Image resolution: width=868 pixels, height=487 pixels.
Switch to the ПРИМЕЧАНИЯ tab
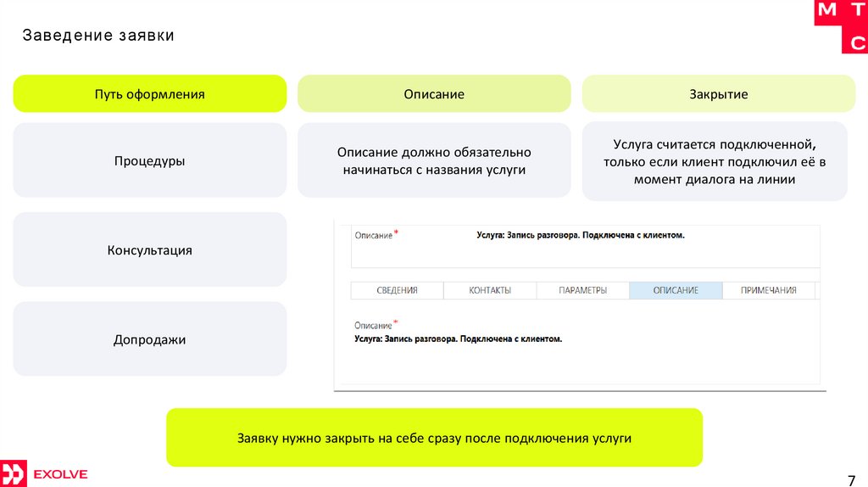pos(768,290)
